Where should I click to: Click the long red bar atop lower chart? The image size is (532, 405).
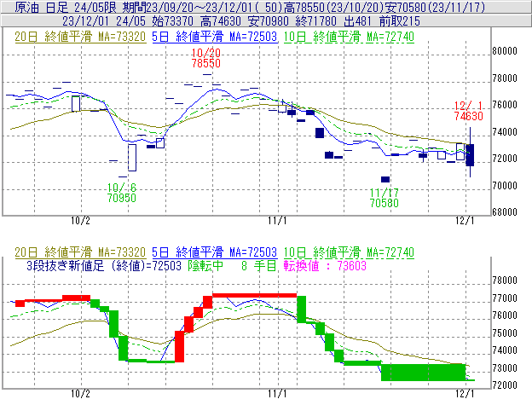(x=254, y=295)
